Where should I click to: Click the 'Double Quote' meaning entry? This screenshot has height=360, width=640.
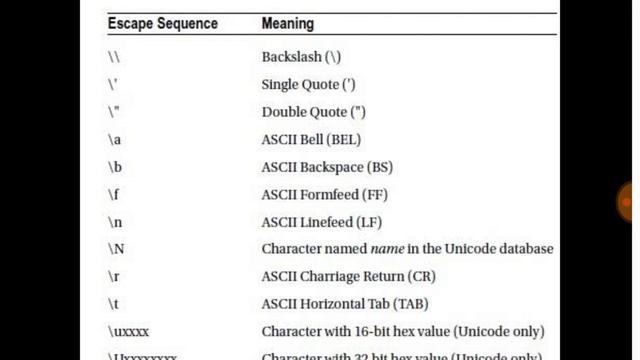click(313, 112)
